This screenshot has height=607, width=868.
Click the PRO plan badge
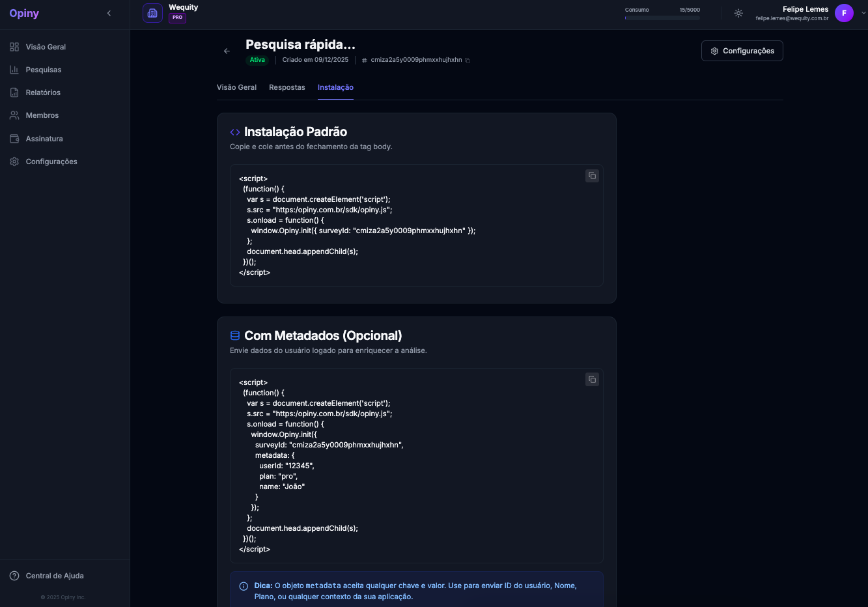[177, 18]
